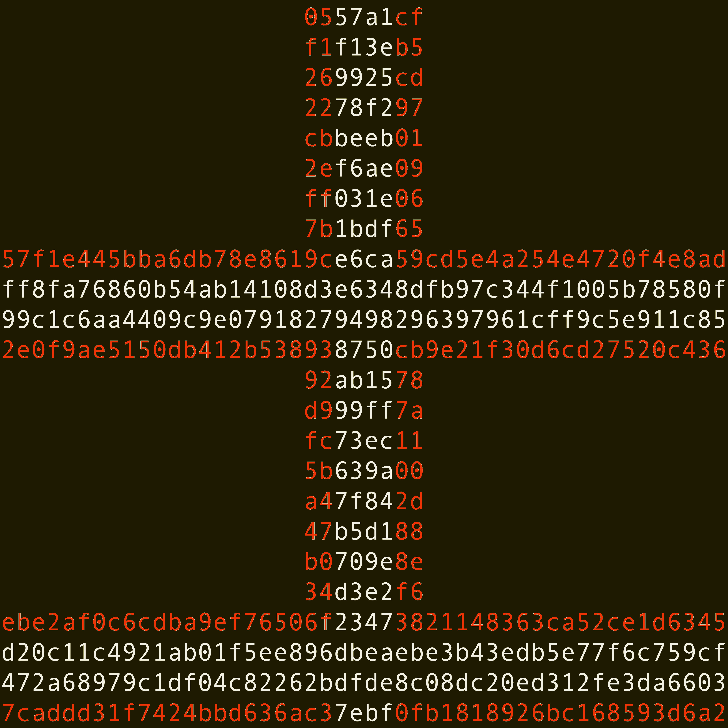Click the row 34d3e2f6
This screenshot has height=728, width=728.
pyautogui.click(x=364, y=592)
